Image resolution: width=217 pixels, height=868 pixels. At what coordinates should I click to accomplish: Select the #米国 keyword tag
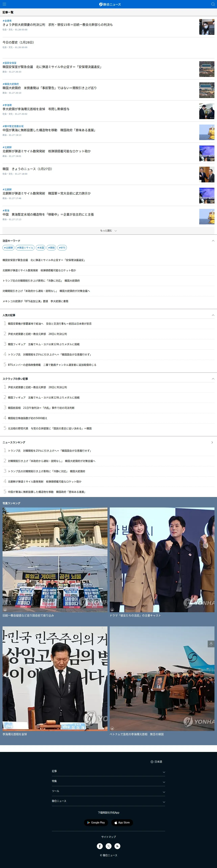point(41,248)
